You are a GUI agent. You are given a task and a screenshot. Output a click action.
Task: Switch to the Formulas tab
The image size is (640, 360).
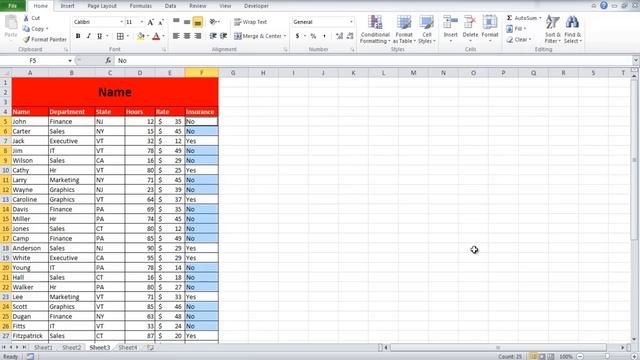[x=140, y=6]
